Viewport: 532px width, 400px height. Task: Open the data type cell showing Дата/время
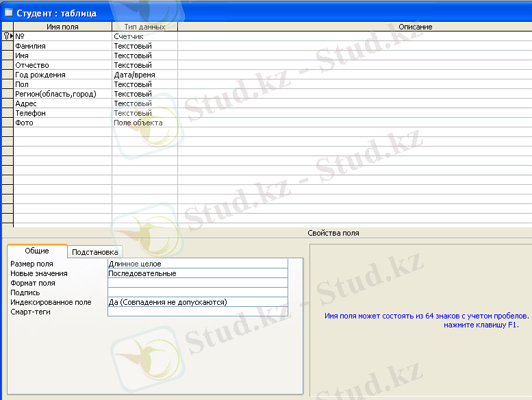coord(144,75)
